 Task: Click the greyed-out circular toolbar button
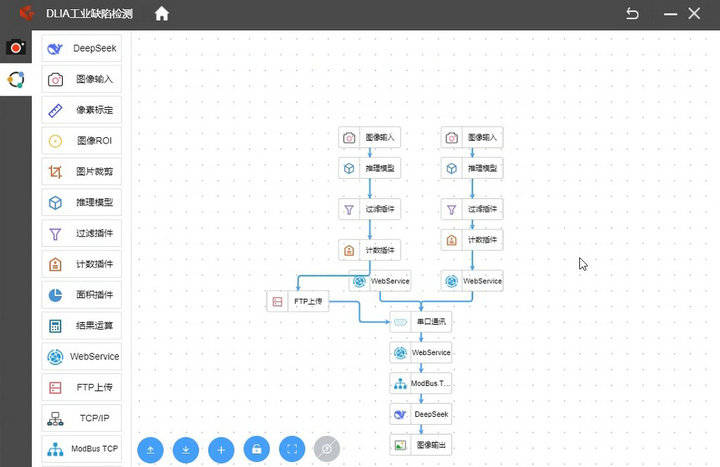[327, 449]
